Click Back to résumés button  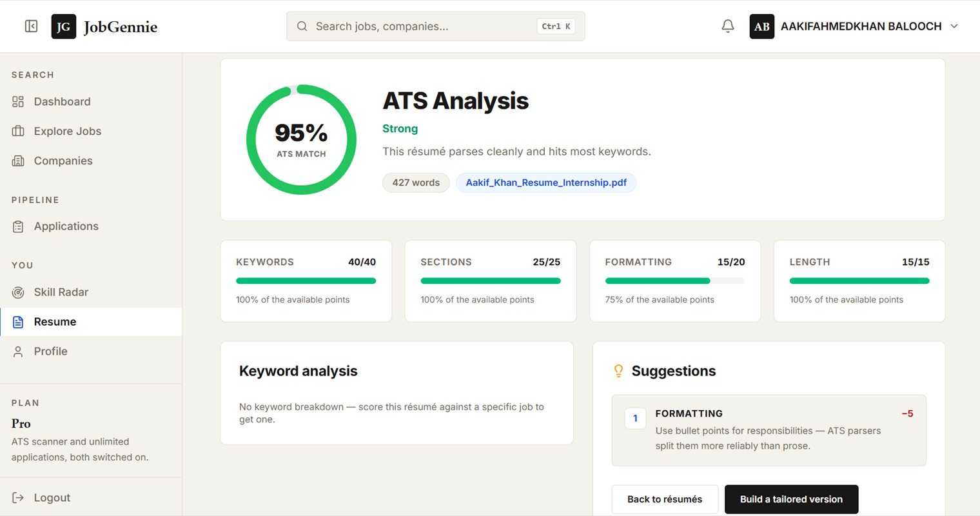point(665,499)
